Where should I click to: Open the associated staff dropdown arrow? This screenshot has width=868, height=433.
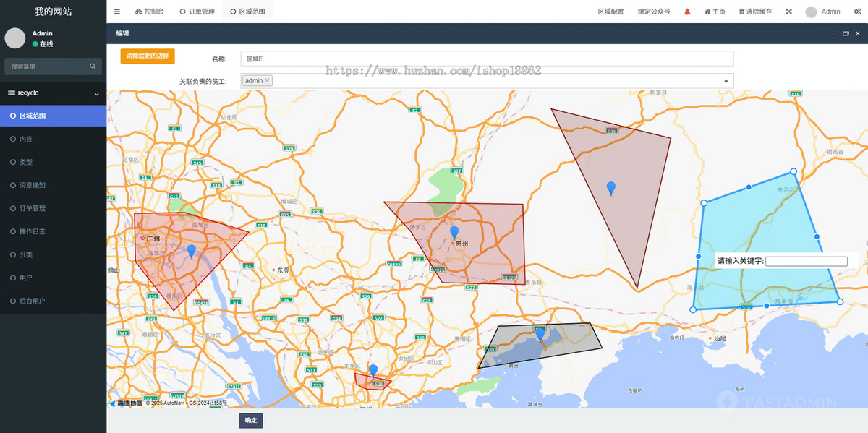click(x=727, y=81)
